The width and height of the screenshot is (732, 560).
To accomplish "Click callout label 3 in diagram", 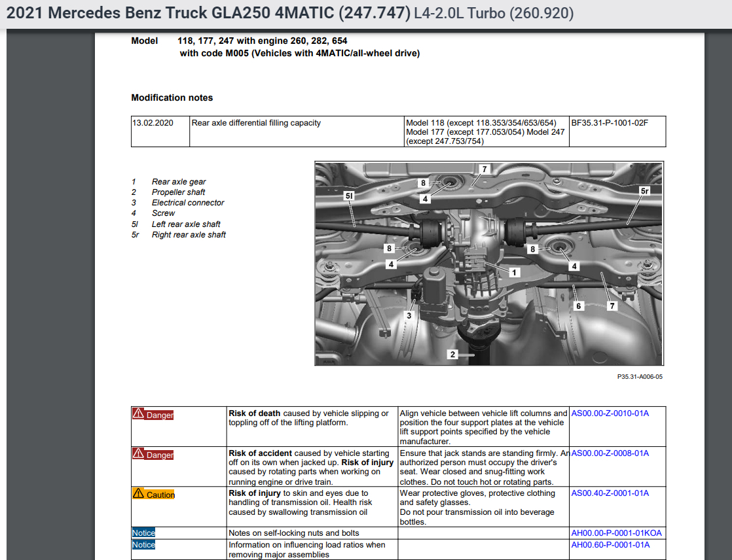I will (409, 316).
